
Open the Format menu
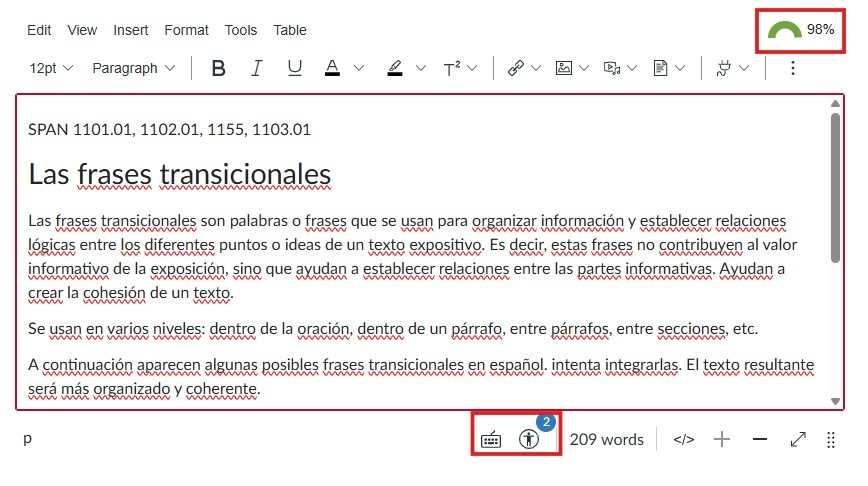pyautogui.click(x=186, y=30)
